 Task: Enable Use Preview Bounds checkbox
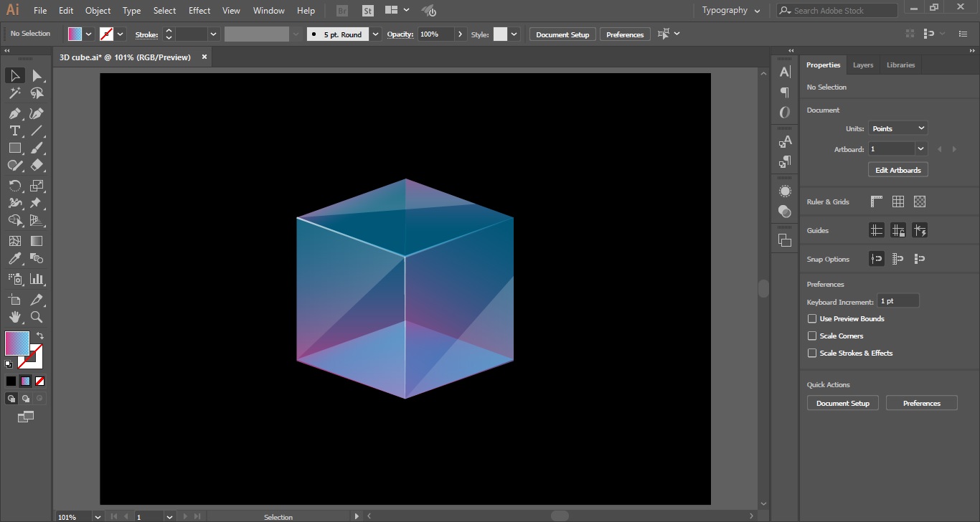[812, 319]
